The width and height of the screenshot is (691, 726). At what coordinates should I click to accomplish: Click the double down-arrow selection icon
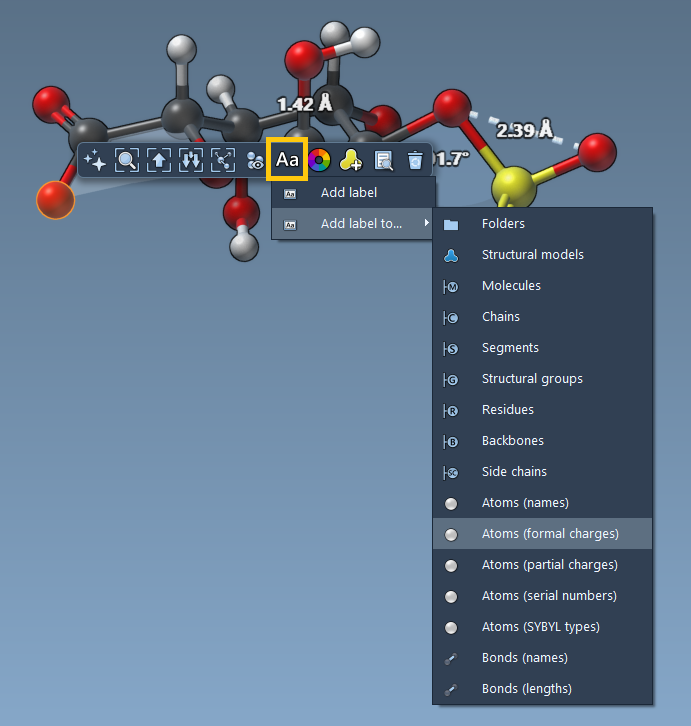[x=191, y=160]
